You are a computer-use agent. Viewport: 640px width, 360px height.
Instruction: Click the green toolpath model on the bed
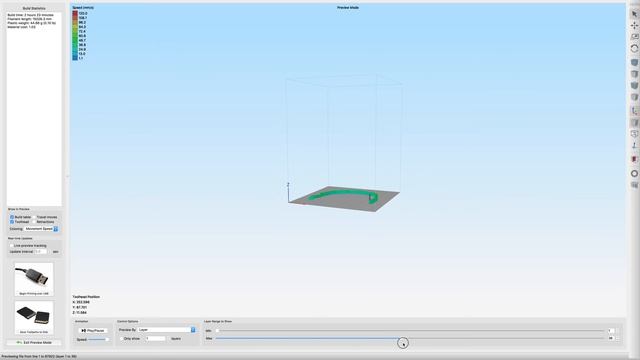(344, 195)
